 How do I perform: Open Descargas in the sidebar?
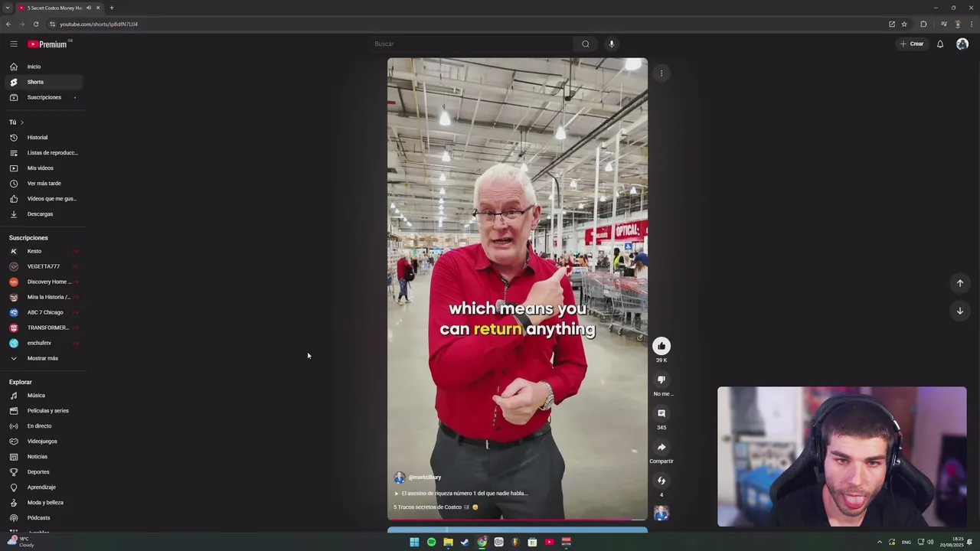coord(43,214)
